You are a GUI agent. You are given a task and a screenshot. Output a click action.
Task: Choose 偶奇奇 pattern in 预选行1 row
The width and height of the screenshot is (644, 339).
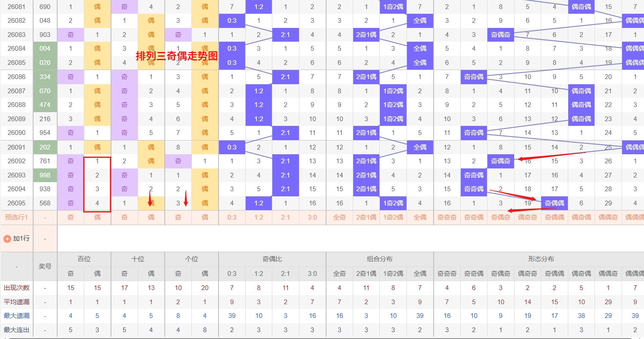pyautogui.click(x=527, y=217)
